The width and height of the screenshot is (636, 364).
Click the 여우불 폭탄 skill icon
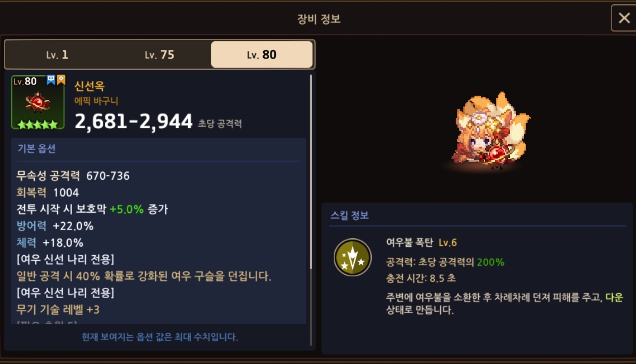(x=352, y=258)
